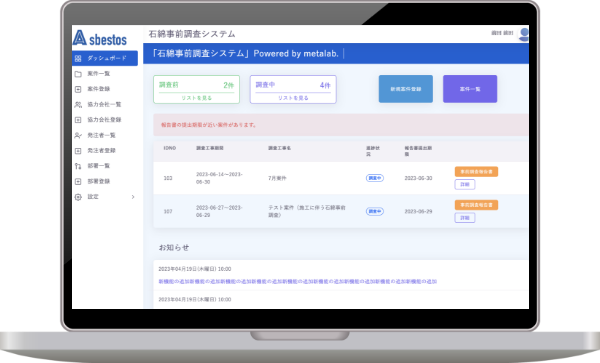Viewport: 600px width, 363px height.
Task: Click リストを見る in the 調査前 card
Action: click(x=197, y=98)
